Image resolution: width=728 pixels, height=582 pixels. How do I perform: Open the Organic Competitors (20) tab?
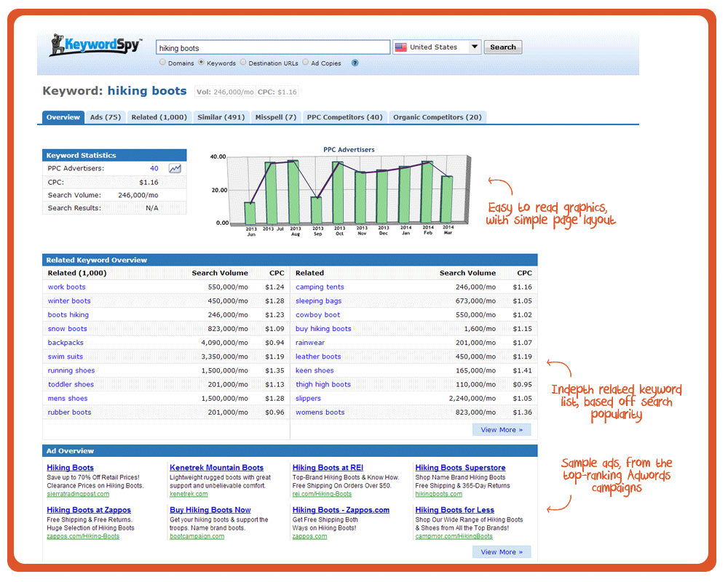(x=437, y=117)
